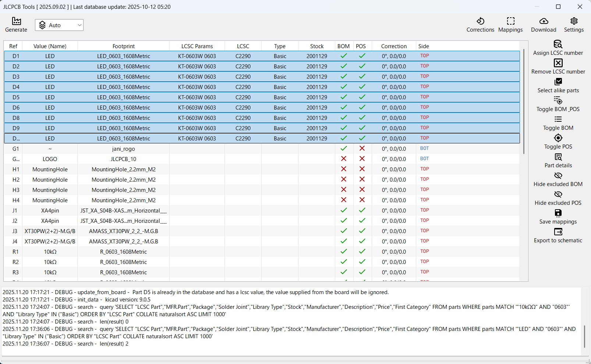The image size is (591, 364).
Task: Click the log panel vertical scrollbar
Action: tap(584, 336)
